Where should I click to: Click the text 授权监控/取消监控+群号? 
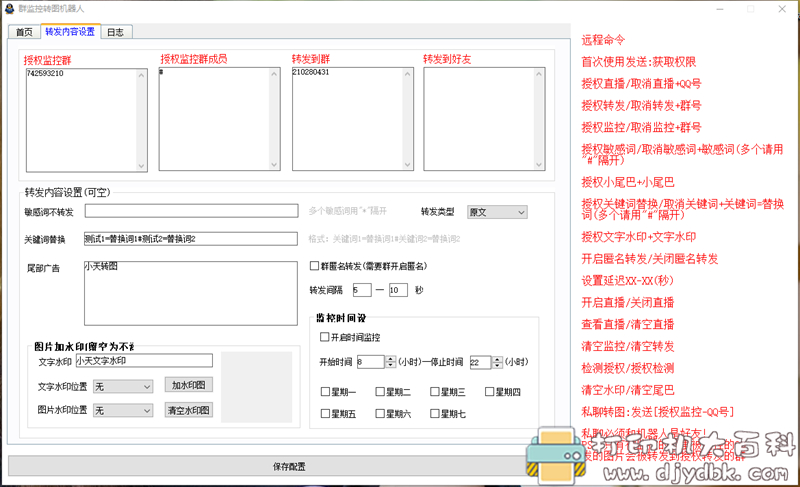point(641,127)
